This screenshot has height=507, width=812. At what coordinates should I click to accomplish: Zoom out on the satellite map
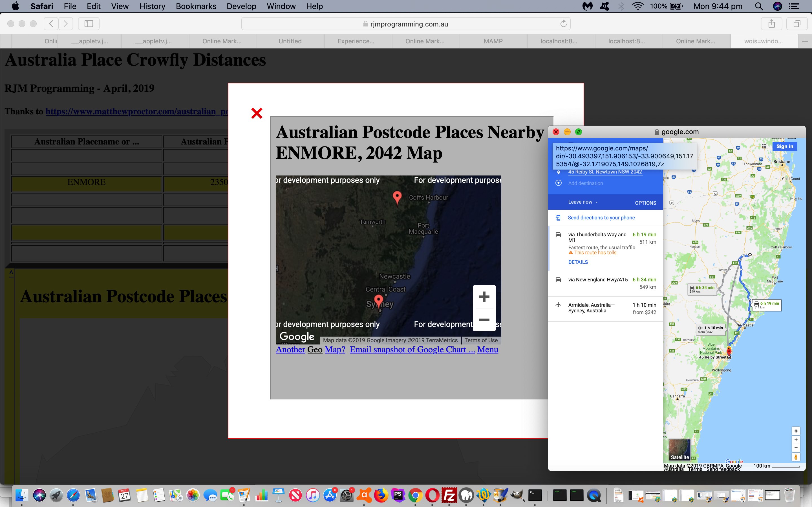(484, 320)
